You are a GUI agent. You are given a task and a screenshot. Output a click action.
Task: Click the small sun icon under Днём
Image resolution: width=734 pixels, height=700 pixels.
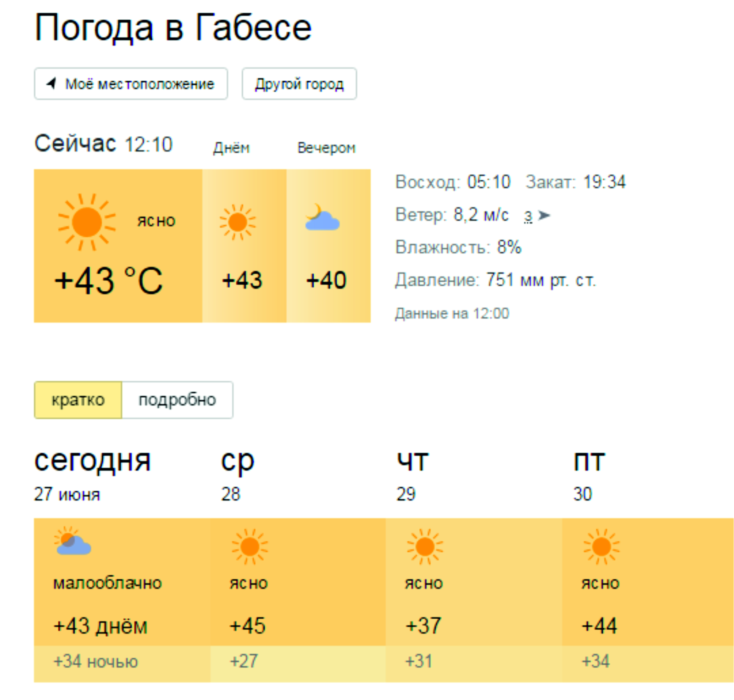[x=238, y=222]
